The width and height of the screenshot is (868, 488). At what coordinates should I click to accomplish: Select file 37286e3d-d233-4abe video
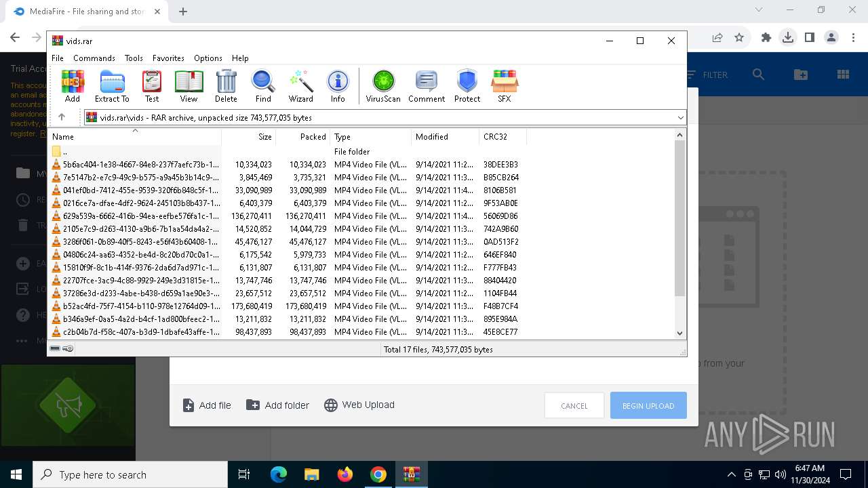coord(288,293)
